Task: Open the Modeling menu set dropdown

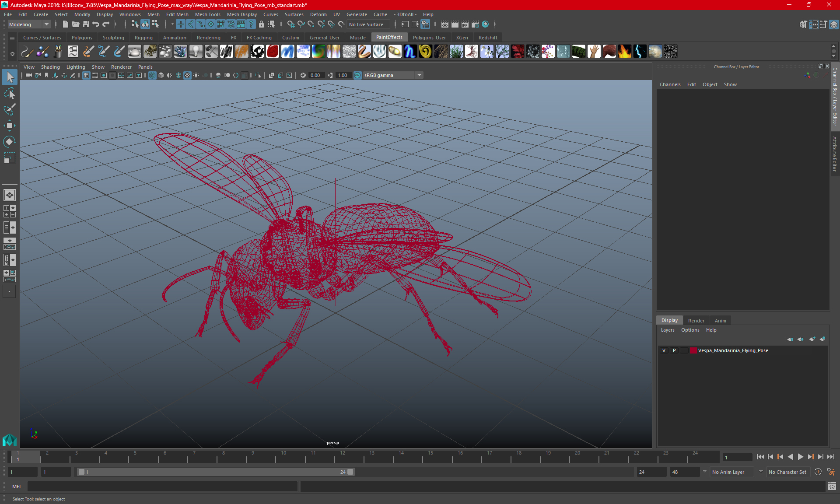Action: click(x=29, y=24)
